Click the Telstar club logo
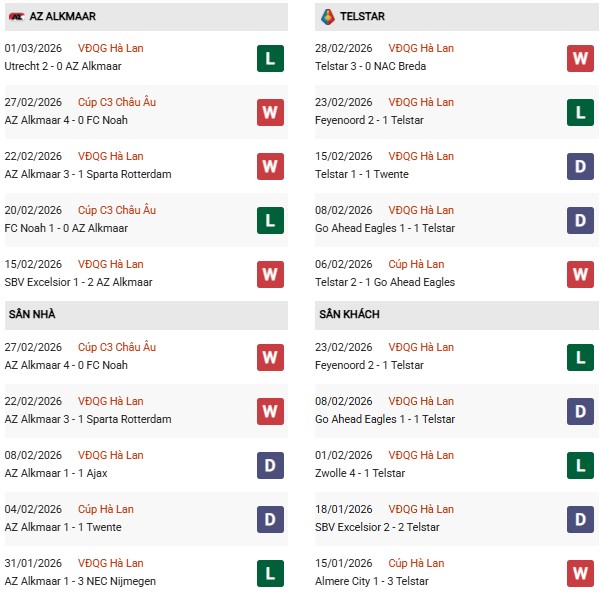Viewport: 600px width, 596px height. pos(327,17)
